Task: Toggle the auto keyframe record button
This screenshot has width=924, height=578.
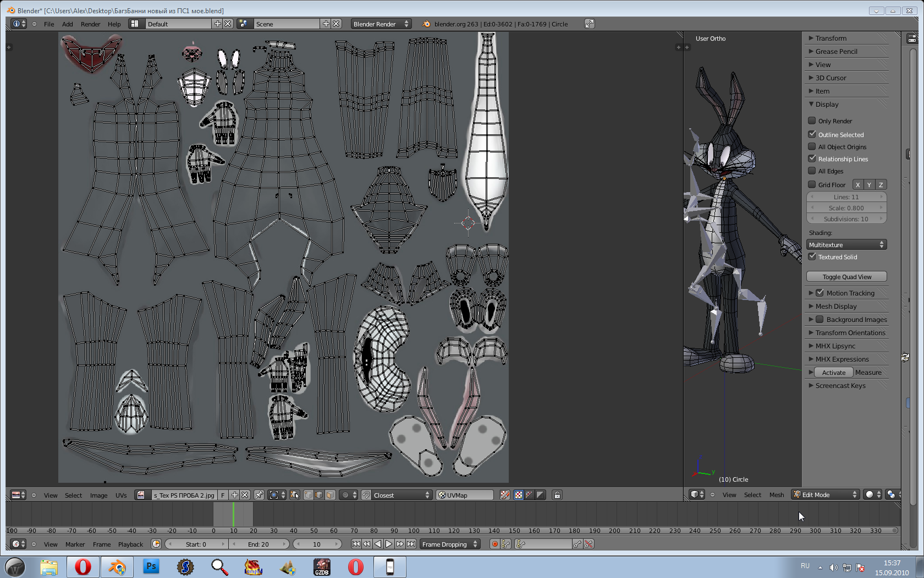Action: [x=494, y=544]
